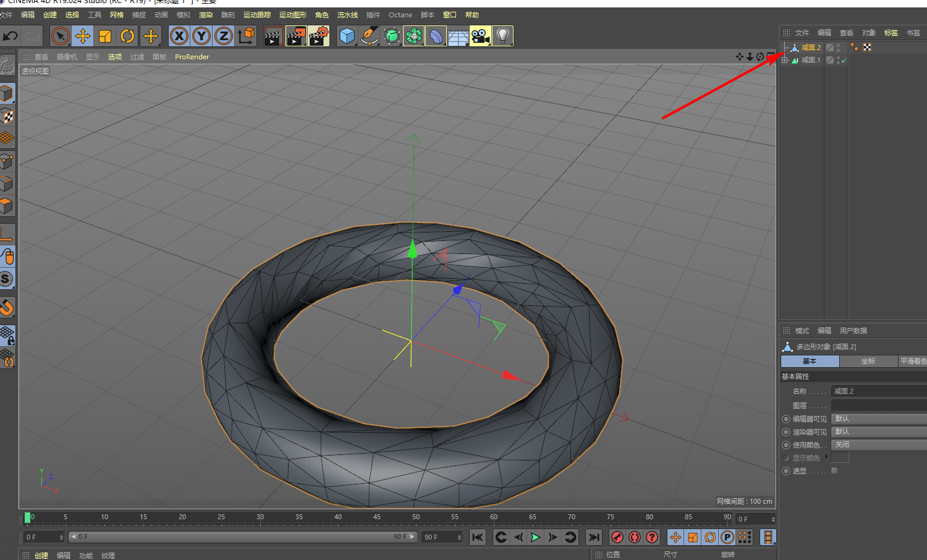927x560 pixels.
Task: Click the record active objects keyframe button
Action: coord(617,537)
